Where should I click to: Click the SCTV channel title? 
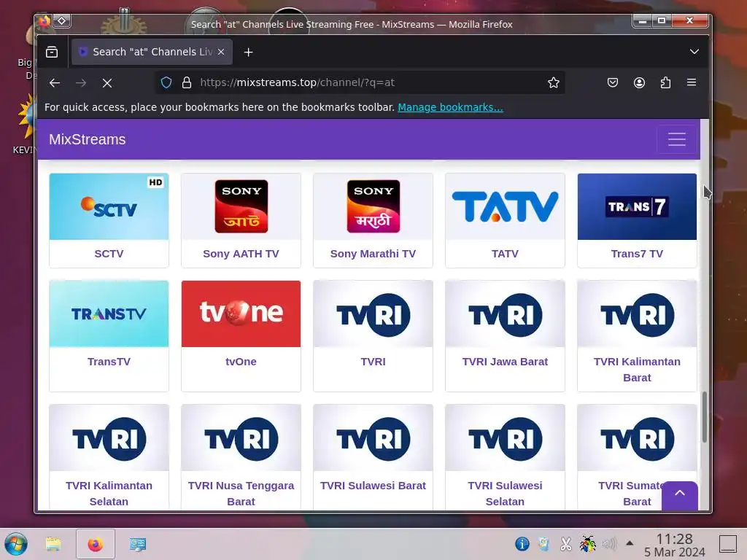[x=109, y=254]
